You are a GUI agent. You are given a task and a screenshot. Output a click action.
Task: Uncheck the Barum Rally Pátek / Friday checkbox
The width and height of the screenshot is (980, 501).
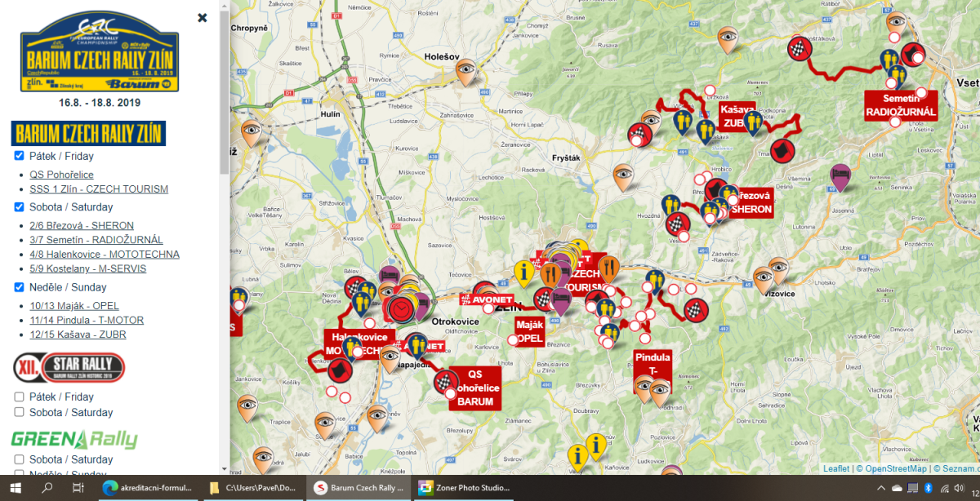pos(20,156)
